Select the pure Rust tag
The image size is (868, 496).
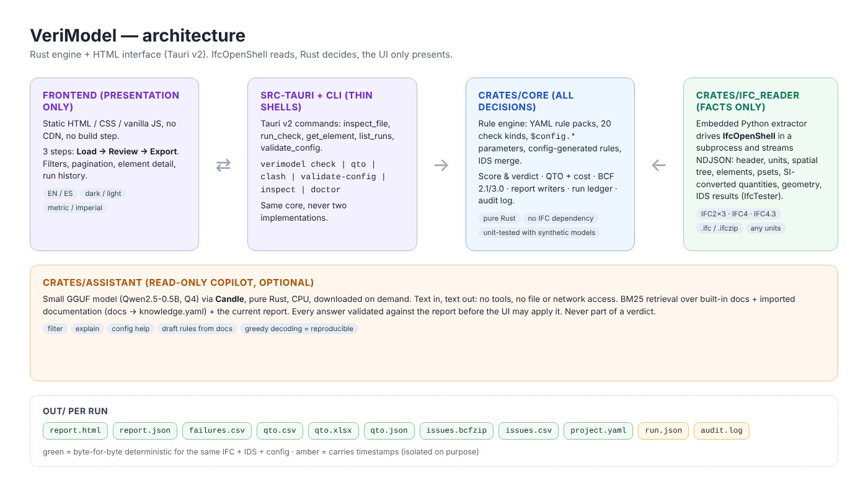(x=499, y=218)
